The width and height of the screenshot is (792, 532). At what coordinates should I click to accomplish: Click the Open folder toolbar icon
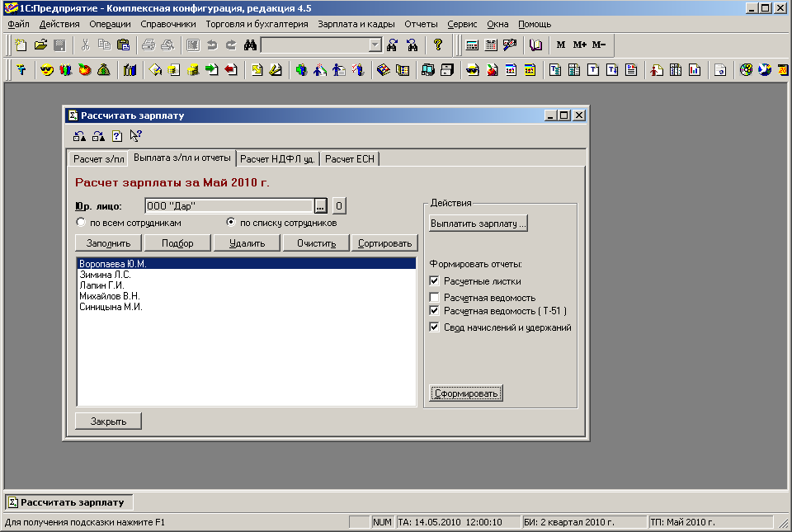point(40,45)
